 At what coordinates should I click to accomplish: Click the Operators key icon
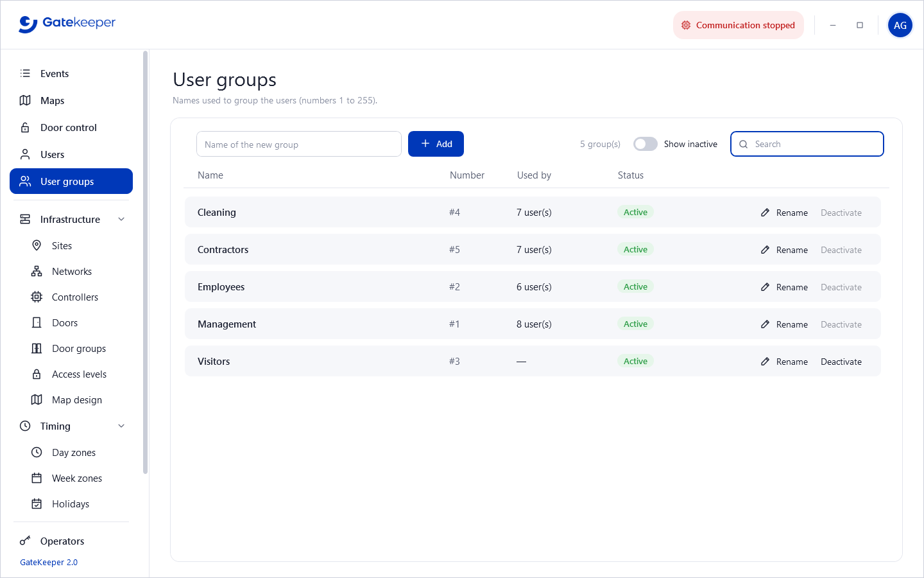click(25, 541)
